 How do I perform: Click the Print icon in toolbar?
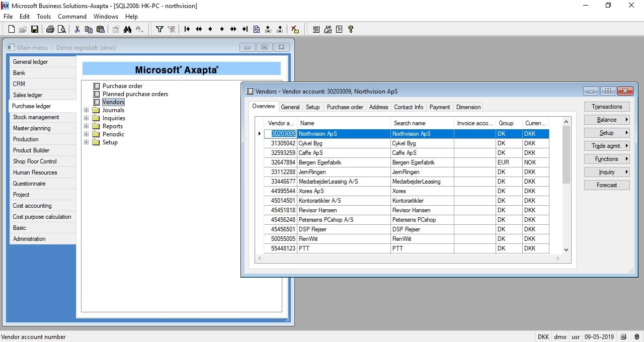(x=50, y=29)
